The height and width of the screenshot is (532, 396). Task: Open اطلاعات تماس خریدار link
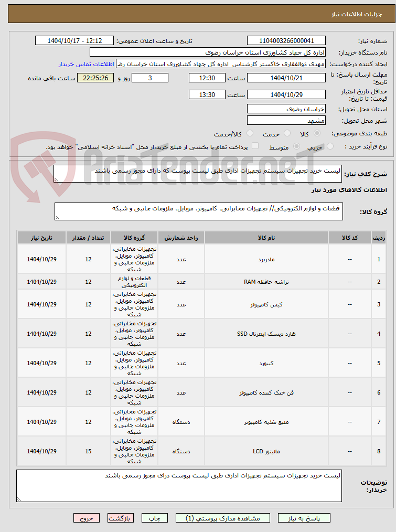pos(86,64)
